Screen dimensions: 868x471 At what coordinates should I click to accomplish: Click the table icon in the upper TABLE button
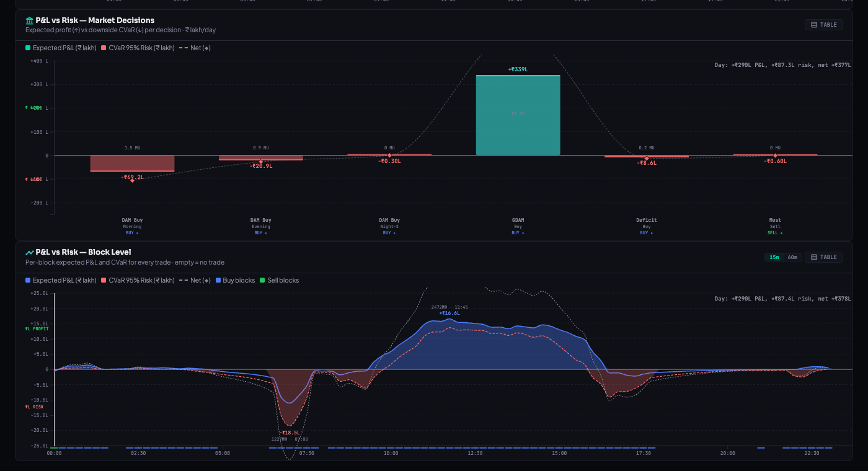[813, 25]
